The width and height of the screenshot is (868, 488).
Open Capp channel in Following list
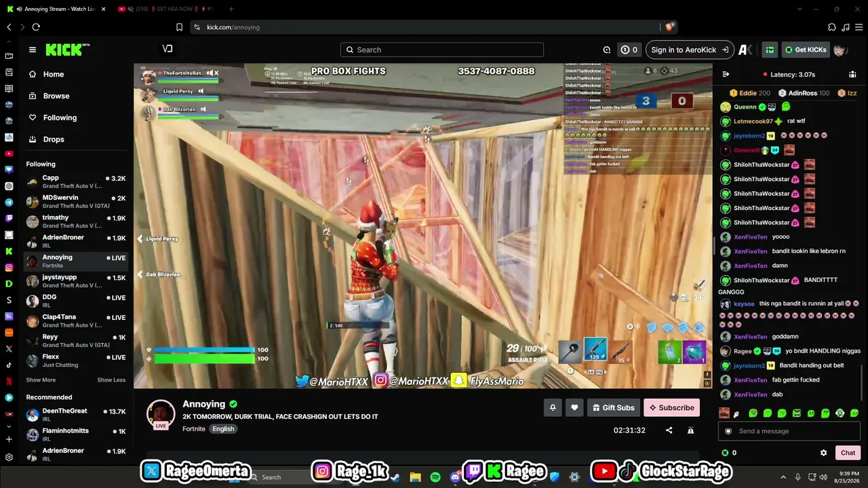click(x=76, y=182)
